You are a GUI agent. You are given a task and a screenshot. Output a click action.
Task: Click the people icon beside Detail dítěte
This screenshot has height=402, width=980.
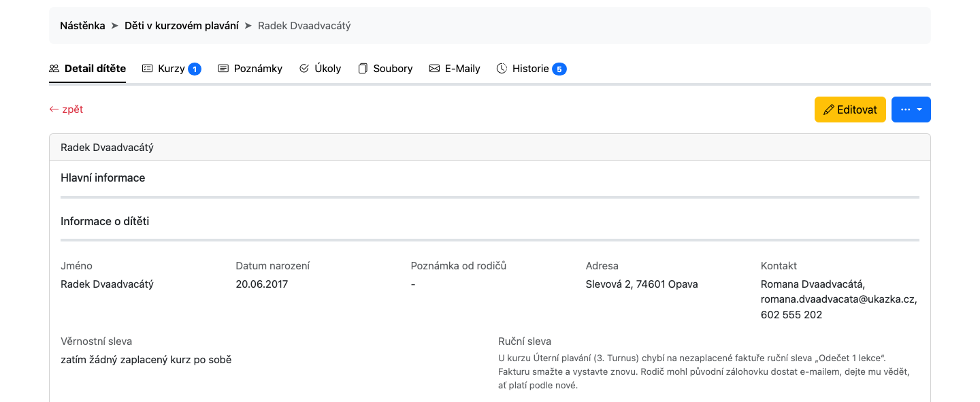click(x=54, y=69)
